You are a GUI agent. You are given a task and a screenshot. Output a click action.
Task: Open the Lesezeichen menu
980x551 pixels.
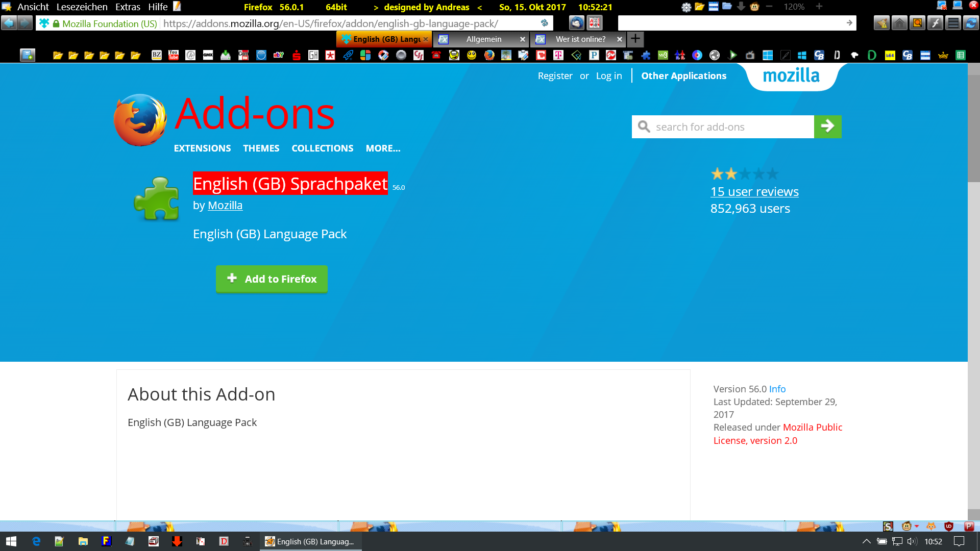click(x=82, y=7)
